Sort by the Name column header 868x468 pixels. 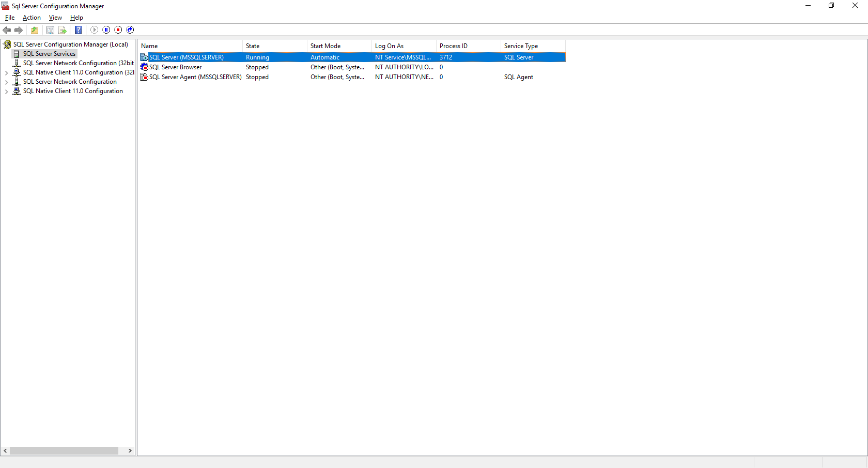point(190,46)
